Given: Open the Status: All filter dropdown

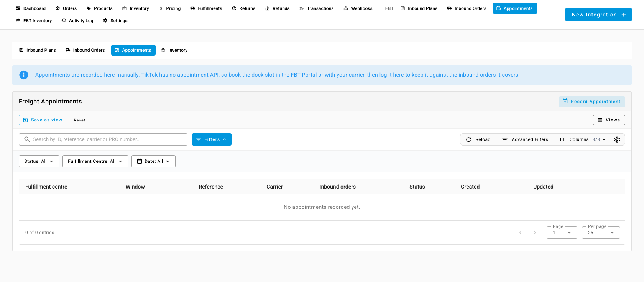Looking at the screenshot, I should pyautogui.click(x=39, y=161).
